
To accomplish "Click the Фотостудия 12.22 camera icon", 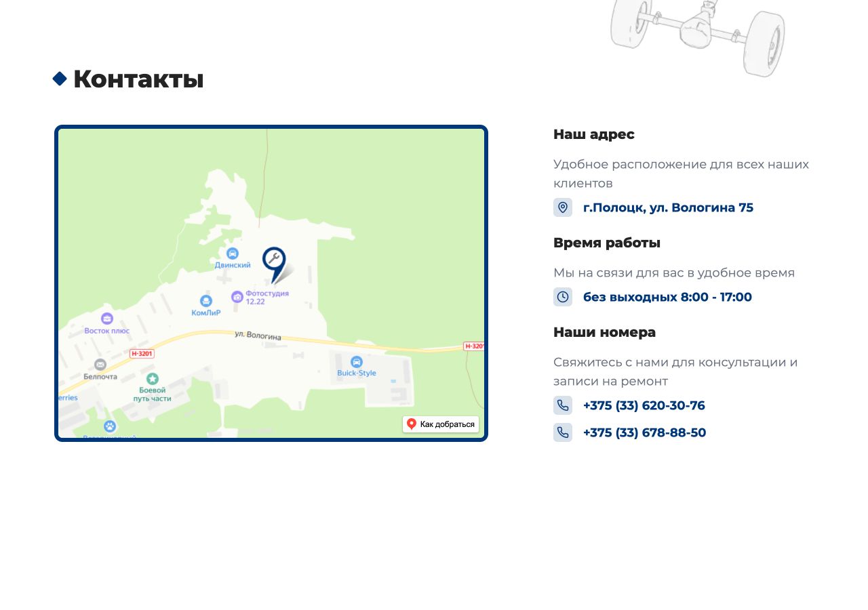I will tap(237, 297).
